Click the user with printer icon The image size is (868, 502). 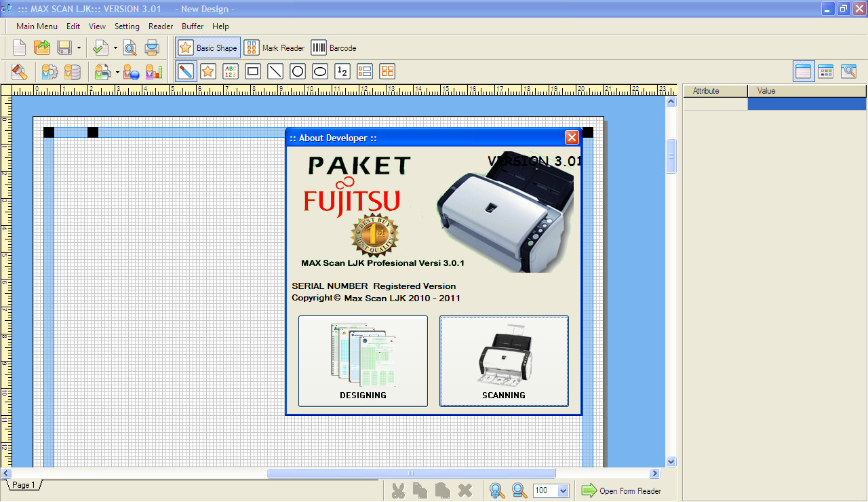click(x=102, y=71)
